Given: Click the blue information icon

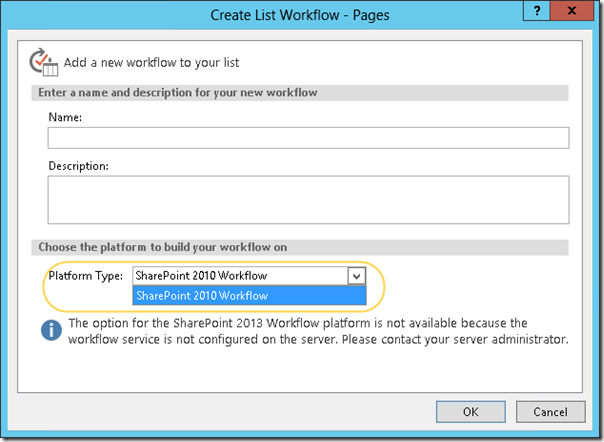Looking at the screenshot, I should pyautogui.click(x=51, y=330).
